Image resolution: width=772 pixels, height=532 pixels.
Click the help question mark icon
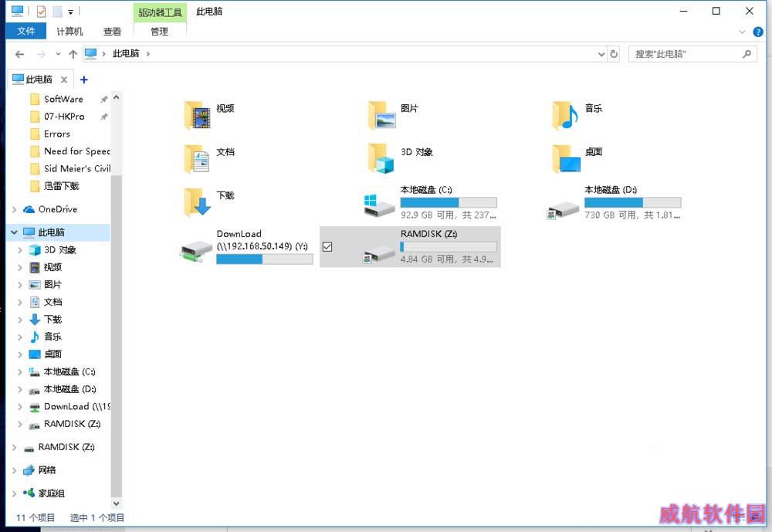[757, 32]
